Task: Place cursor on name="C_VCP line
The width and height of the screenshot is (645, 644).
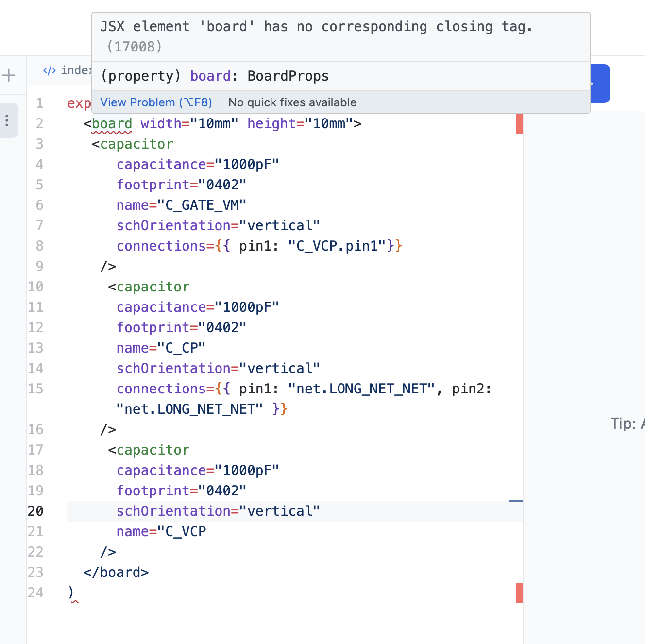Action: [161, 532]
